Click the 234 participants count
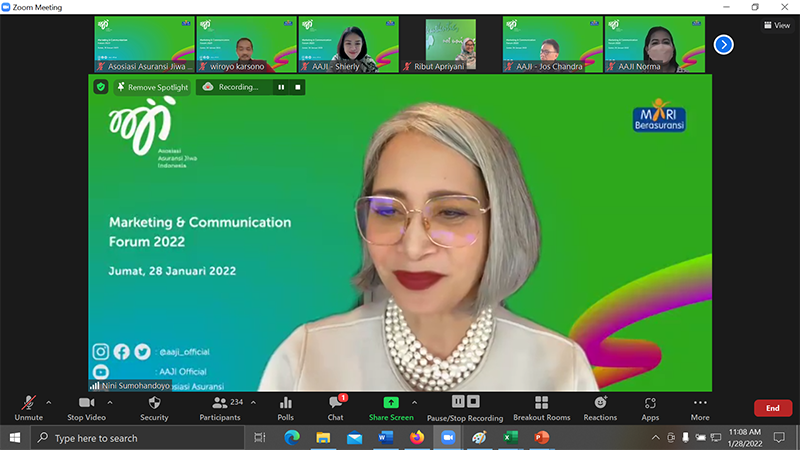 click(237, 402)
